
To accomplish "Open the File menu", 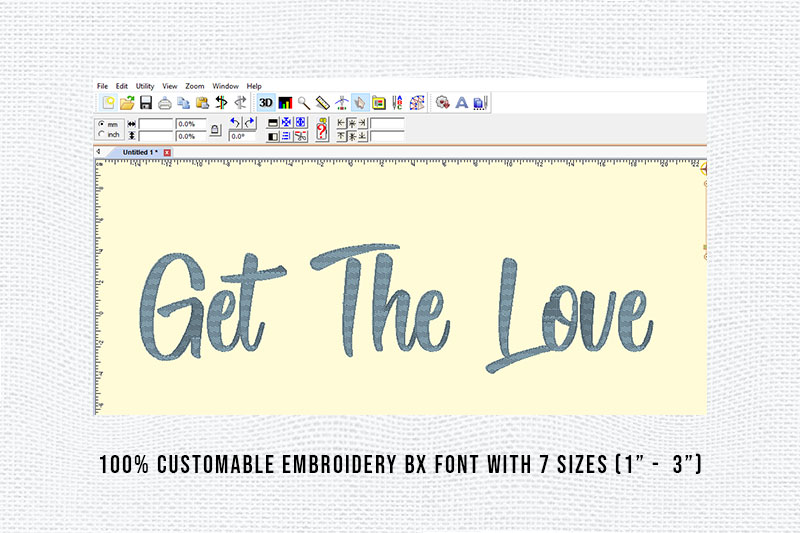I will point(102,86).
